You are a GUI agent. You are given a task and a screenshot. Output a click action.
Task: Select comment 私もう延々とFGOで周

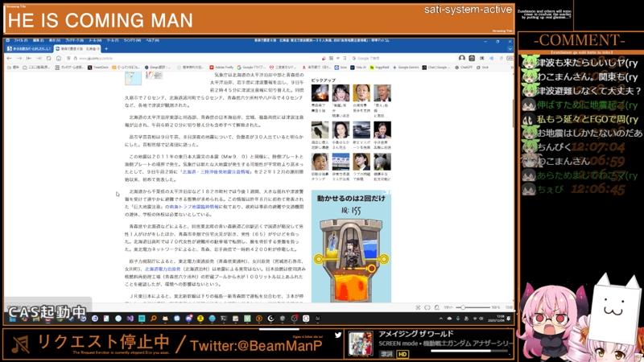point(587,119)
